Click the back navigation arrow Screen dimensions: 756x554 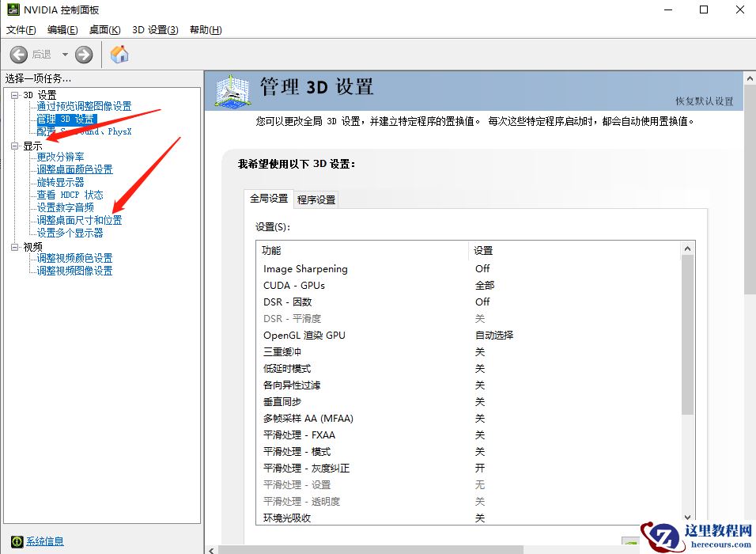pyautogui.click(x=19, y=55)
